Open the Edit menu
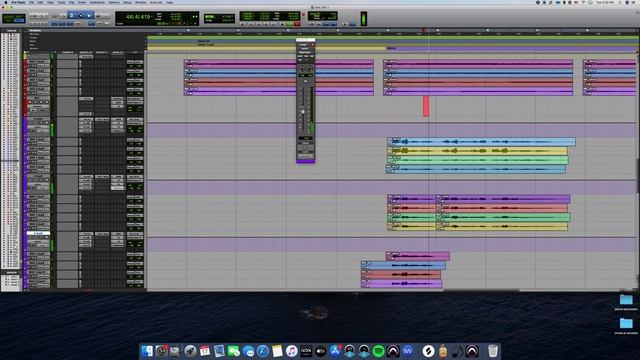Viewport: 640px width, 360px height. coord(41,2)
